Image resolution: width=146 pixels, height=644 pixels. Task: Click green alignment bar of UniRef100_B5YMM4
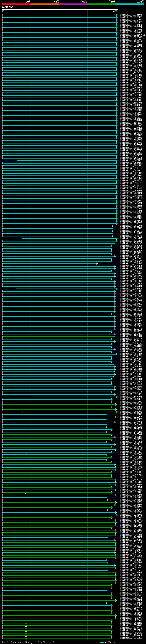(x=58, y=337)
